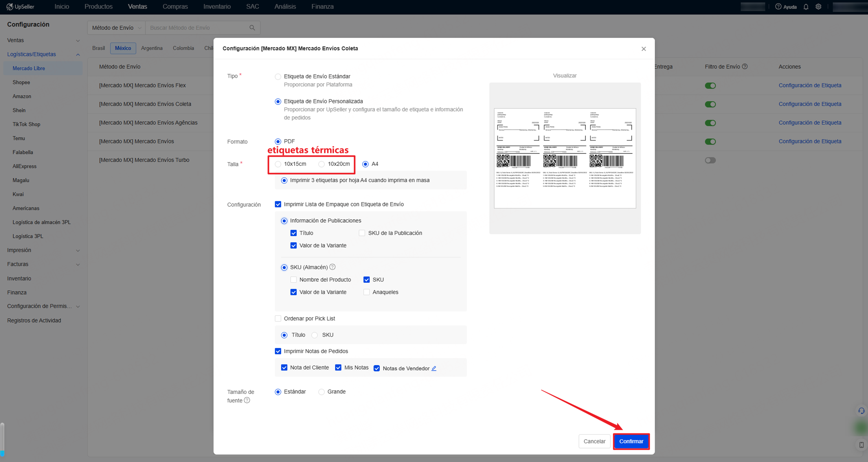Switch to the Brasil tab
Image resolution: width=868 pixels, height=462 pixels.
pos(98,48)
